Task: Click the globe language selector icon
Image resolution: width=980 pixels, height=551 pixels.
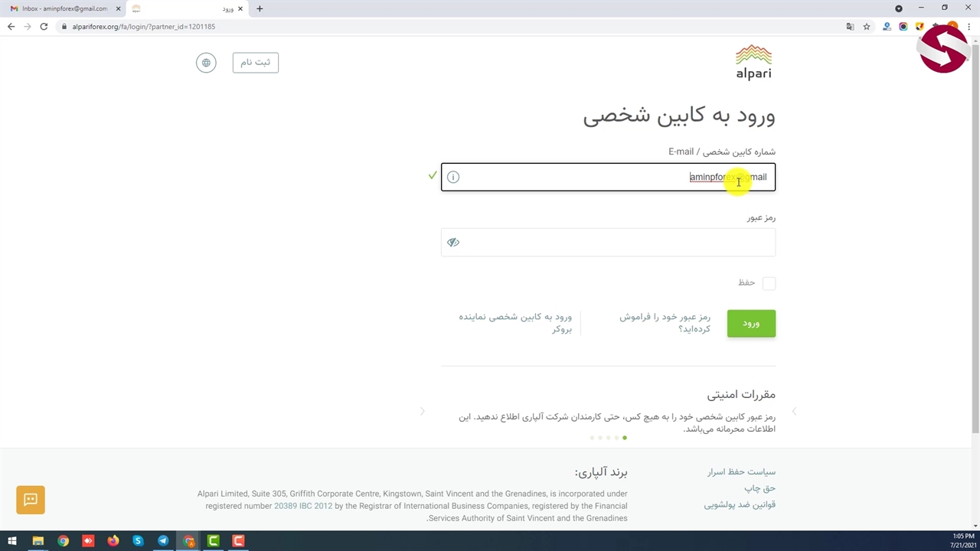Action: click(206, 63)
